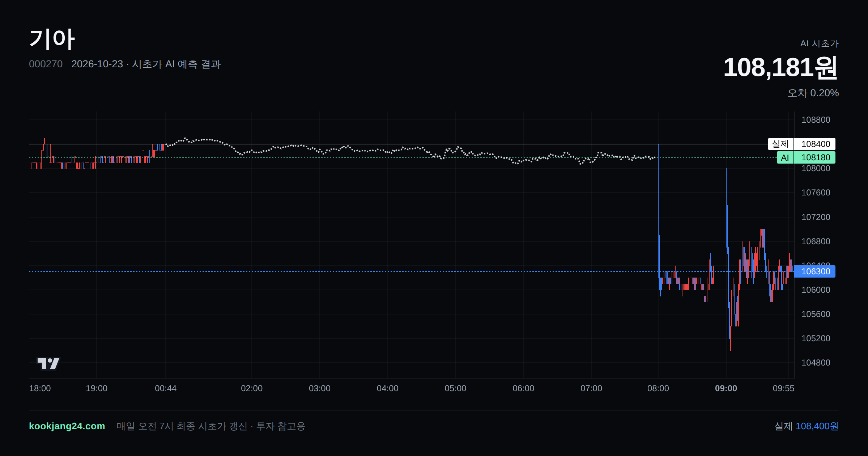The width and height of the screenshot is (868, 456).
Task: Click the 03:00 time axis label
Action: click(x=320, y=388)
